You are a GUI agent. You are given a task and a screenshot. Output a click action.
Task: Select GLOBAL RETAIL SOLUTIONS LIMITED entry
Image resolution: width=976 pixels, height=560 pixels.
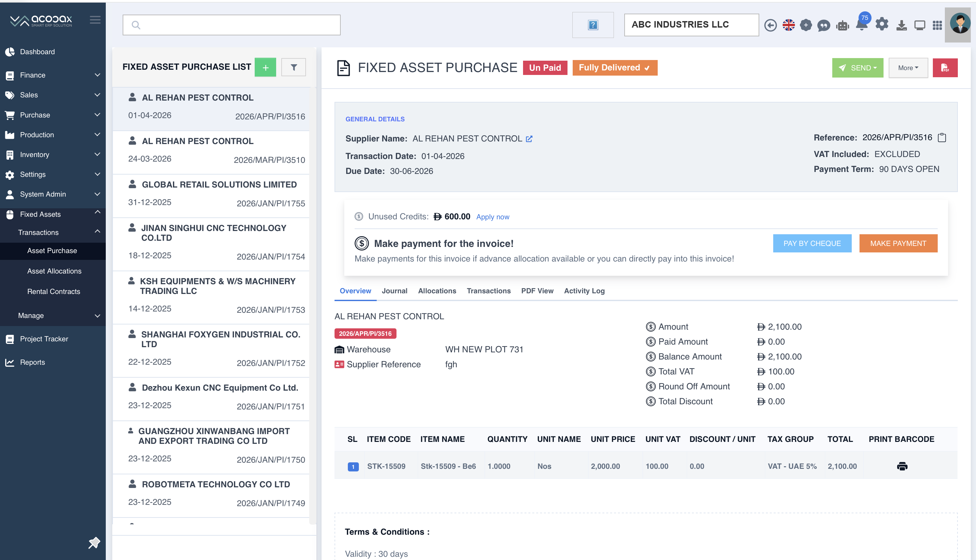tap(211, 196)
